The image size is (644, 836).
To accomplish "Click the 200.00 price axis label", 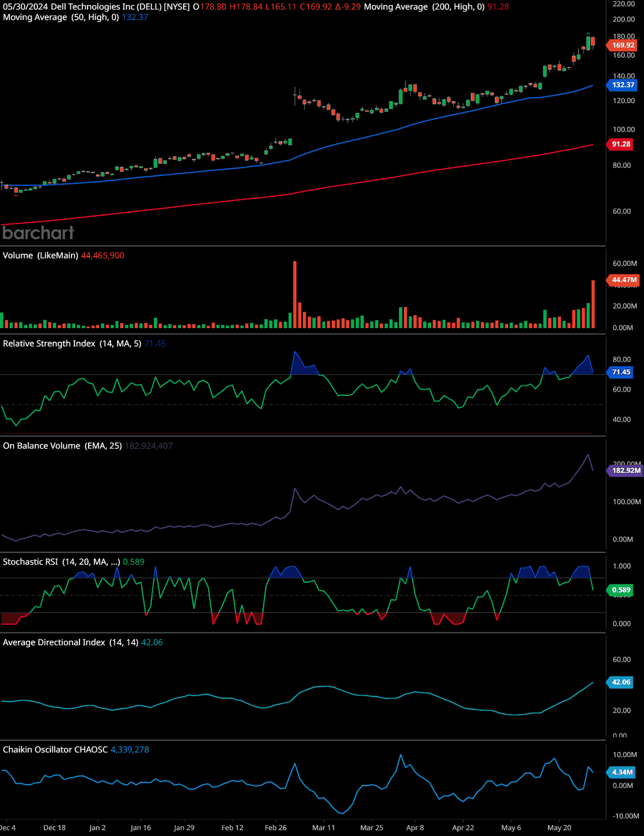I will [x=624, y=19].
